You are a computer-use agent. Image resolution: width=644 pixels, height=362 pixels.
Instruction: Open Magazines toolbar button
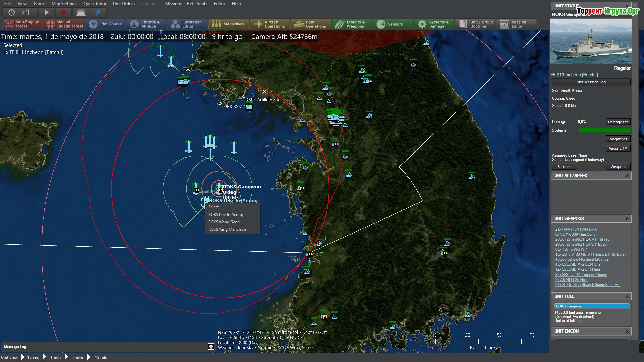[x=228, y=24]
